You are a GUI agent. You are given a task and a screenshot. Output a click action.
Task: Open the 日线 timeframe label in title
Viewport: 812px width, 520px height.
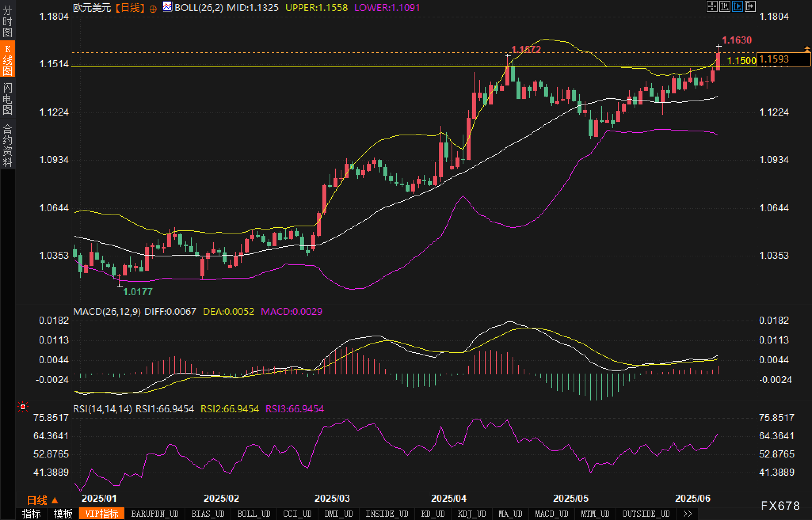(x=130, y=8)
